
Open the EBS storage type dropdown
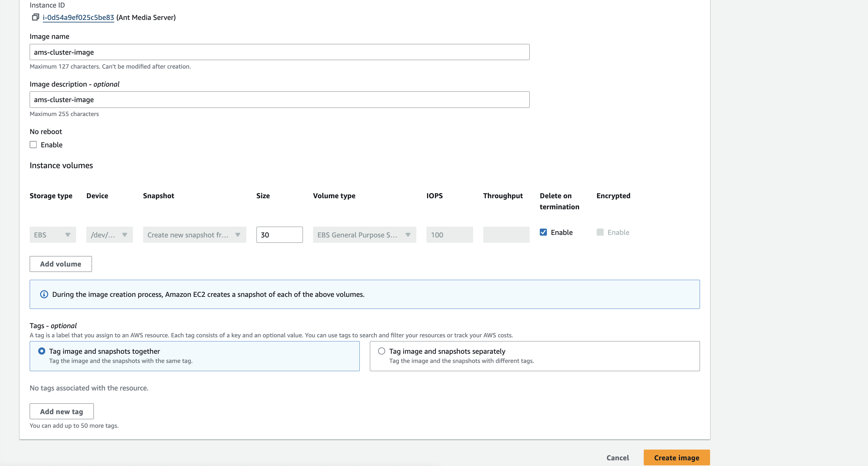pyautogui.click(x=53, y=235)
